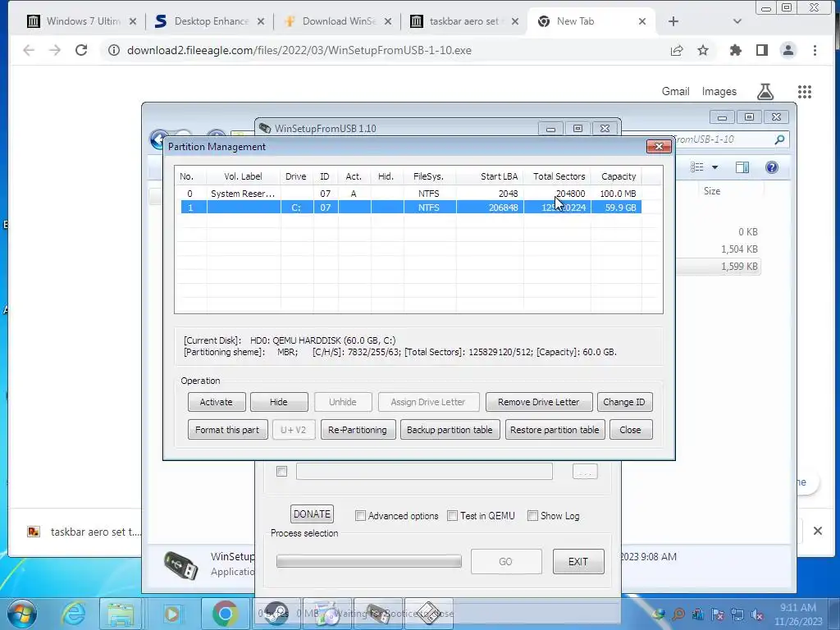Toggle Chrome side panel icon
Screen dimensions: 840x630
coord(762,50)
